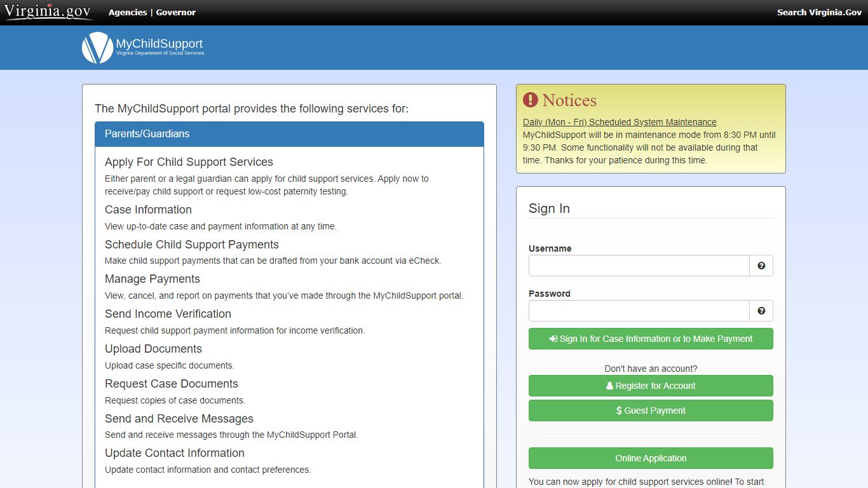
Task: Click the Manage Payments heading
Action: [x=153, y=279]
